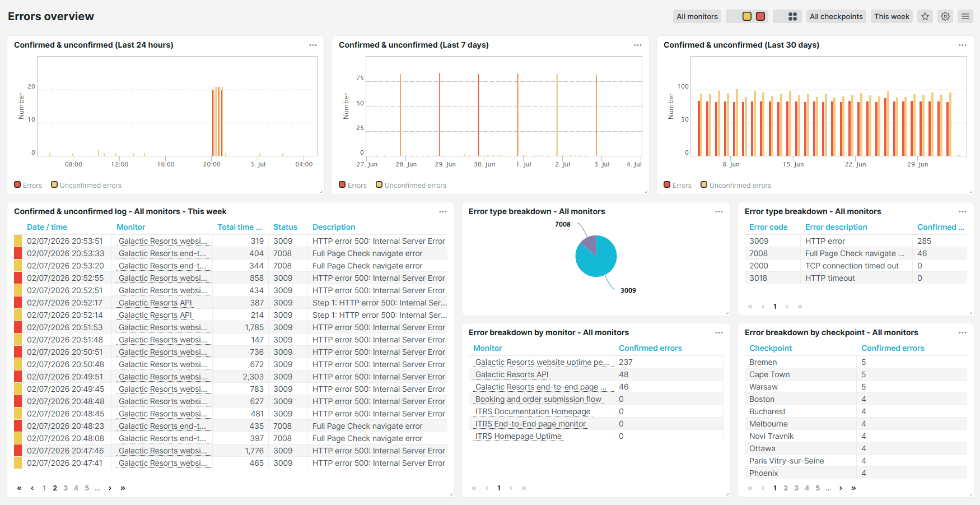
Task: Sort error type table by Error description
Action: click(x=836, y=227)
